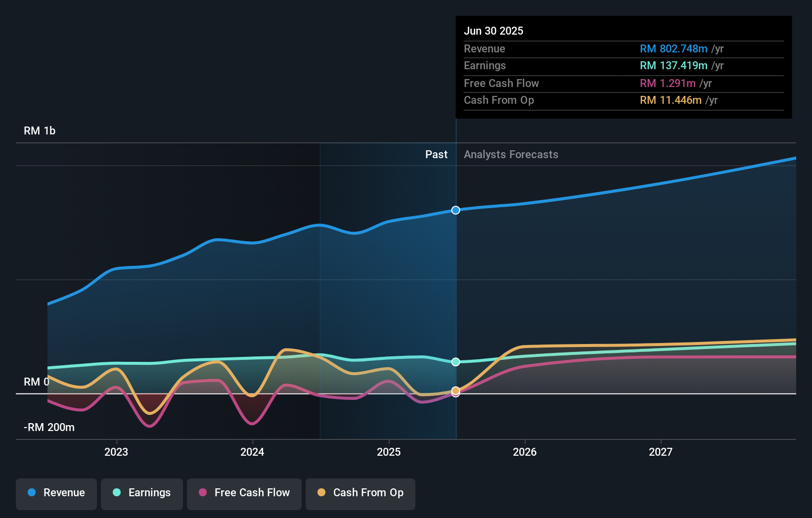Click the 2025 label on the x-axis
Image resolution: width=812 pixels, height=518 pixels.
(389, 451)
